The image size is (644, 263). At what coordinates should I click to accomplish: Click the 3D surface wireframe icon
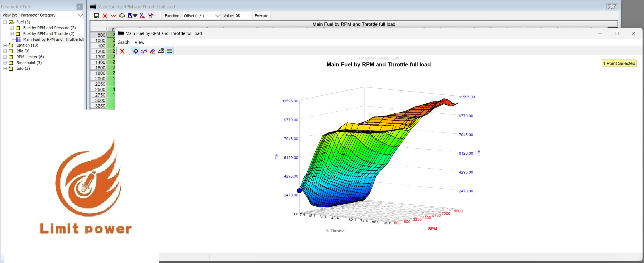[x=161, y=51]
